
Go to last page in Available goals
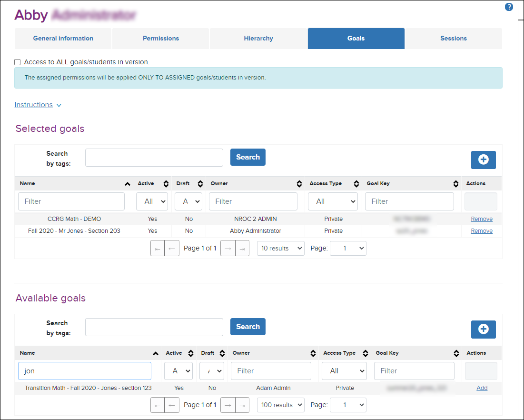[242, 405]
